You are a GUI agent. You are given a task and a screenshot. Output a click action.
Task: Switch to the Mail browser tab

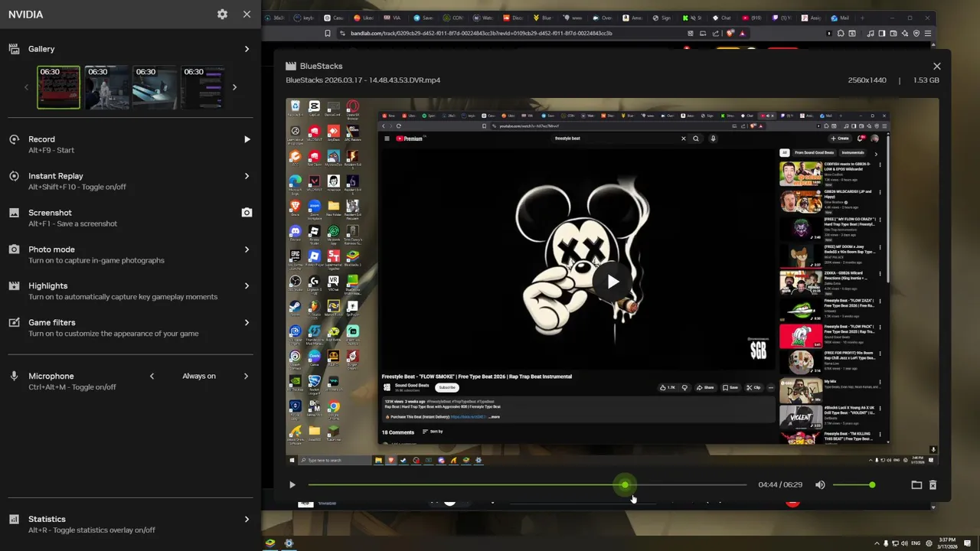[840, 18]
